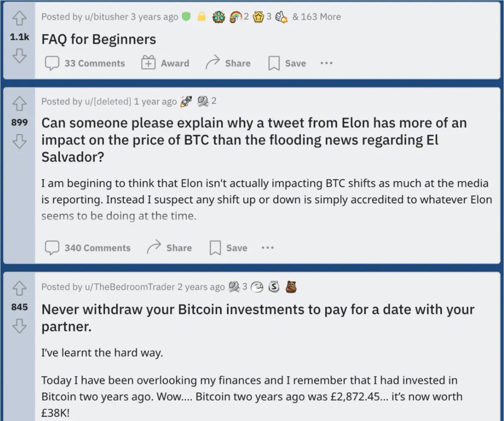Click the comment bubble icon on the FAQ post
The height and width of the screenshot is (421, 504).
52,63
